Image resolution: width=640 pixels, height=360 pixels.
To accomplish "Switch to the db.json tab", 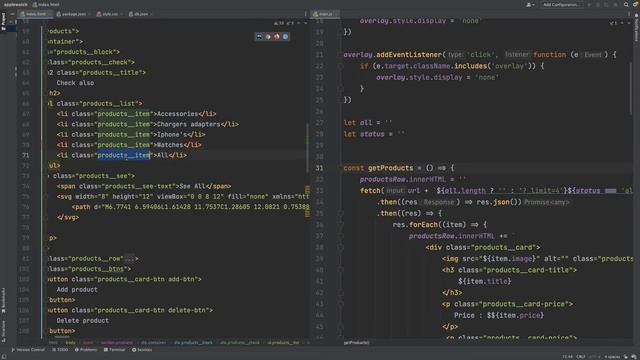I will [140, 14].
